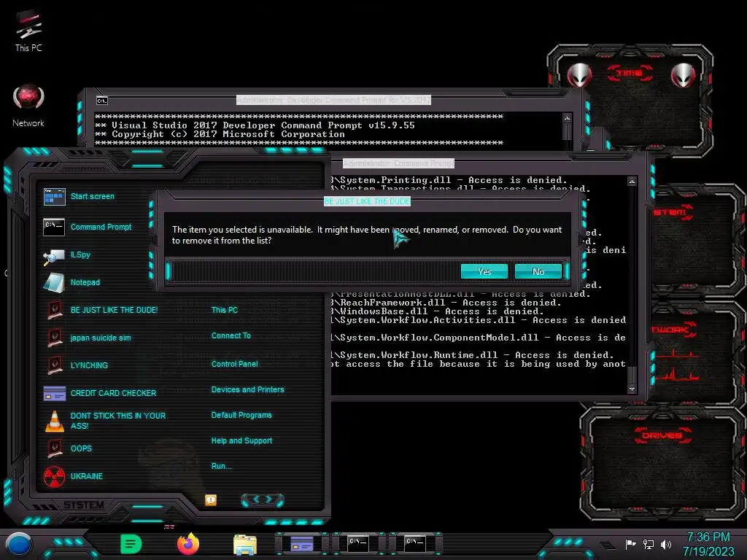Open Default Programs from start menu
The width and height of the screenshot is (747, 560).
click(241, 415)
